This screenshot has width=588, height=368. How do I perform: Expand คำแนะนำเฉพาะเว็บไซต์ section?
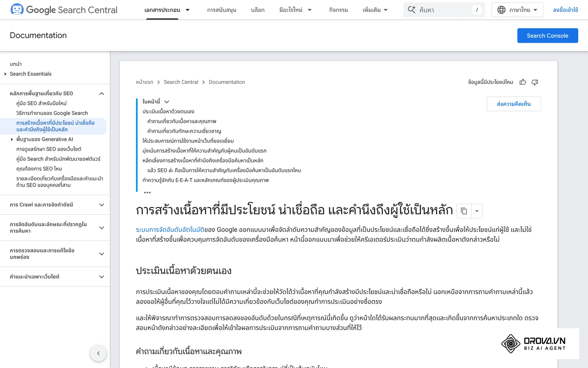point(102,277)
